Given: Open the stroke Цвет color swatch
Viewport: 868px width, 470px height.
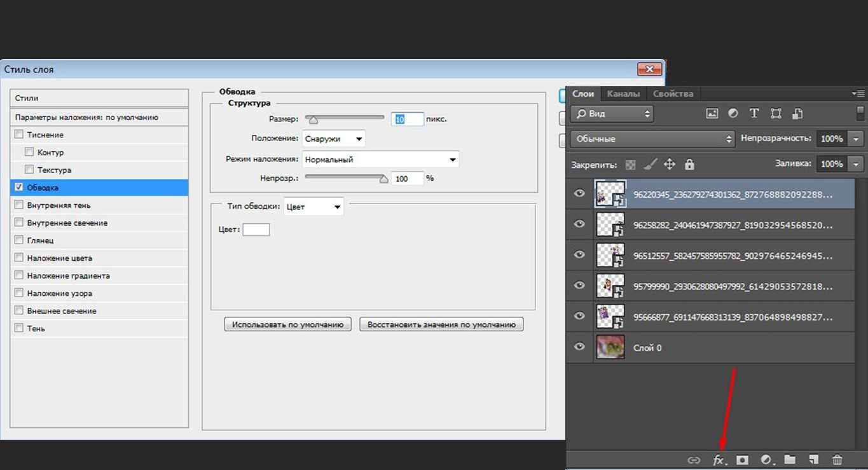Looking at the screenshot, I should [x=256, y=230].
